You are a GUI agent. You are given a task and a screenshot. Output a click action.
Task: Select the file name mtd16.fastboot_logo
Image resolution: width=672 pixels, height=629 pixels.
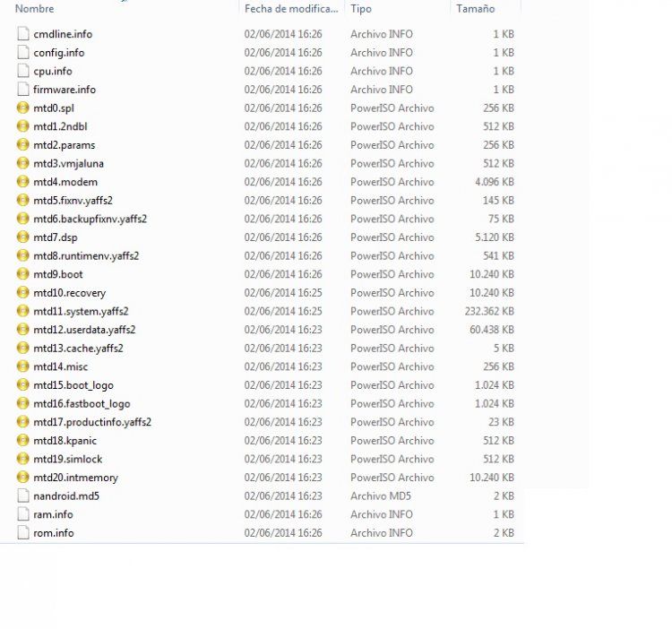pos(82,403)
